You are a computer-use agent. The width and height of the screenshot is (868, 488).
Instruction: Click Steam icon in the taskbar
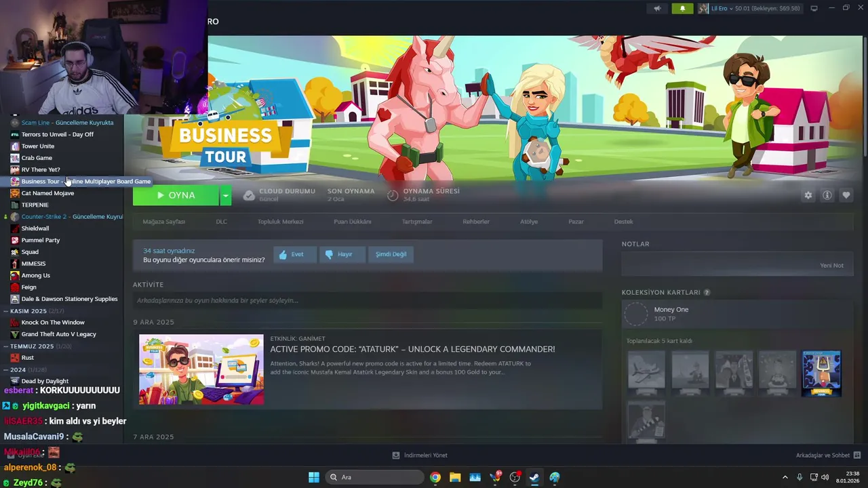click(x=534, y=477)
